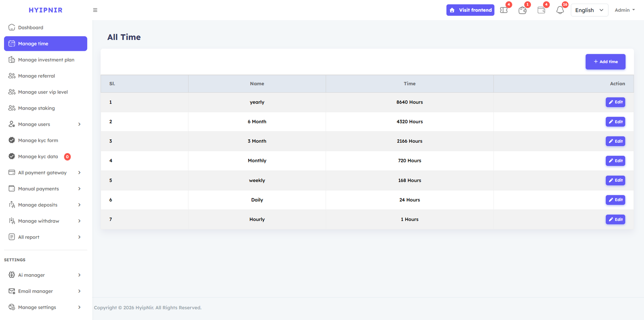Screen dimensions: 644x320
Task: Click the Manage kyc form badge icon
Action: [x=12, y=140]
